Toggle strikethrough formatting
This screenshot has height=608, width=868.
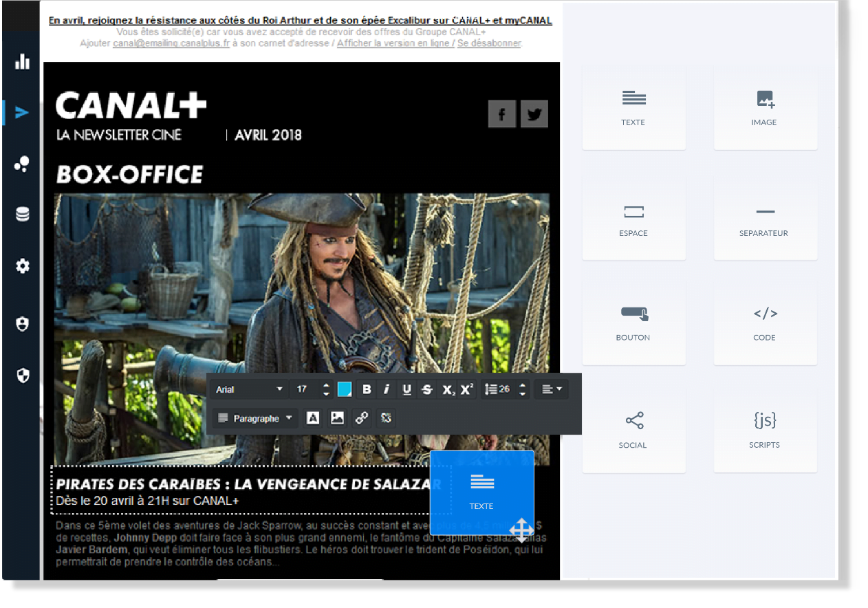click(427, 389)
